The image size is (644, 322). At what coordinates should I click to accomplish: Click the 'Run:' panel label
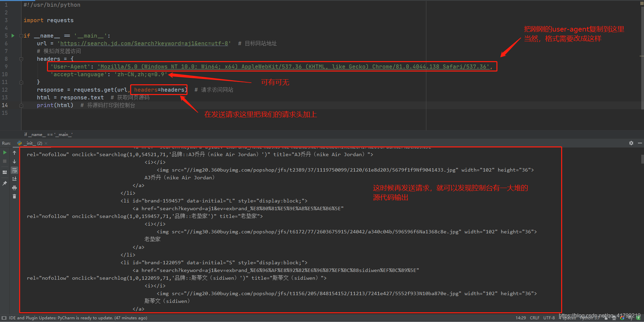click(x=6, y=143)
